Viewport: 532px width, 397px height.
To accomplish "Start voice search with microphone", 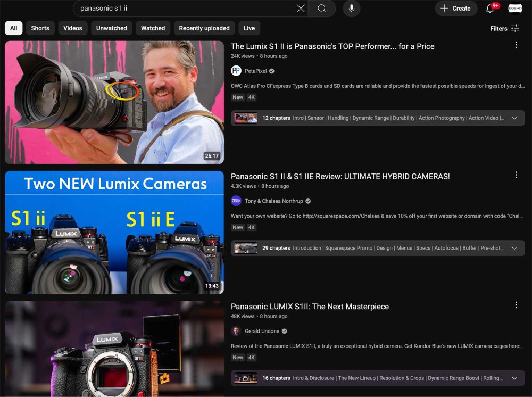I will pyautogui.click(x=351, y=9).
